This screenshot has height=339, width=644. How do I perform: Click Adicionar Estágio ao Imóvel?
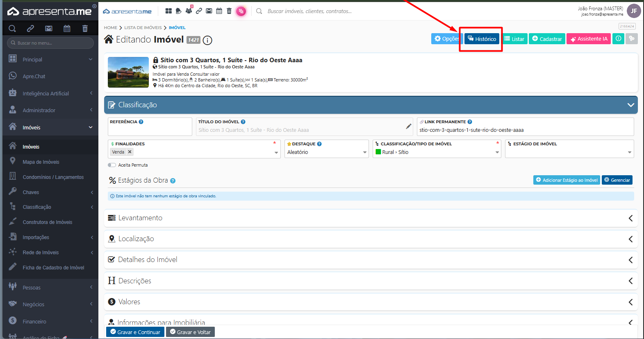[567, 180]
